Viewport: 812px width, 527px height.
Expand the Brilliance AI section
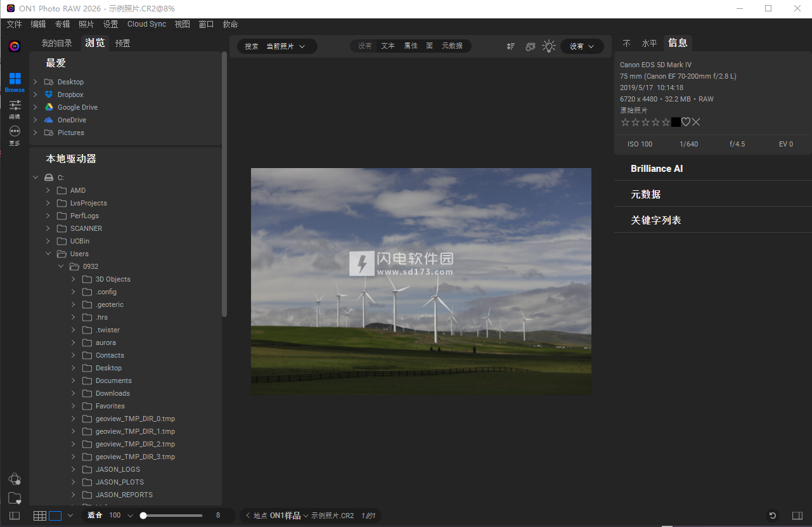657,169
